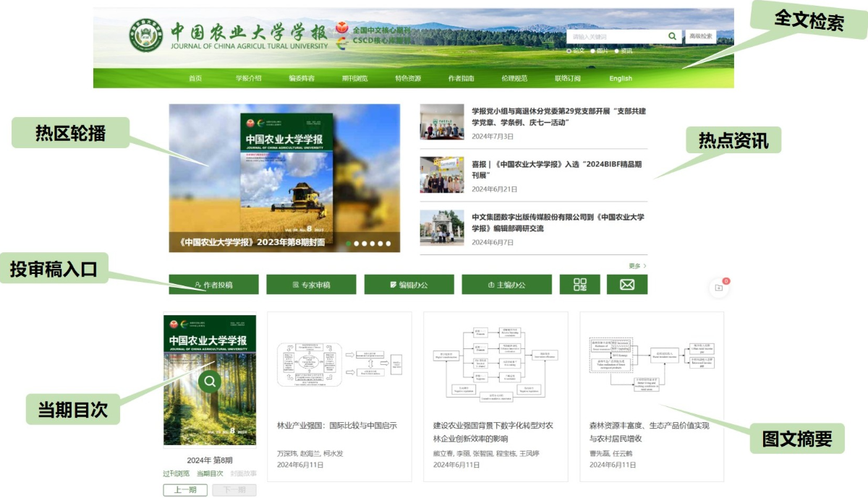This screenshot has height=498, width=868.
Task: Click the thumbnail of the June 7 news
Action: (442, 228)
